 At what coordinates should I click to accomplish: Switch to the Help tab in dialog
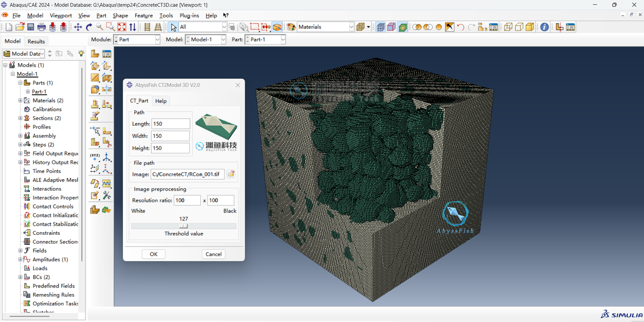click(161, 101)
